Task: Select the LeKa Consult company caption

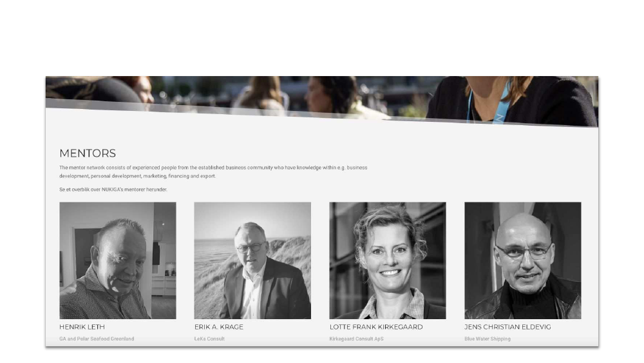Action: click(x=209, y=338)
